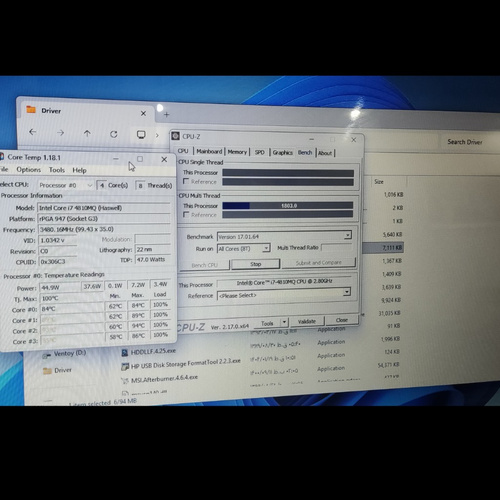
Task: Close the Driver tab in File Explorer
Action: 143,113
